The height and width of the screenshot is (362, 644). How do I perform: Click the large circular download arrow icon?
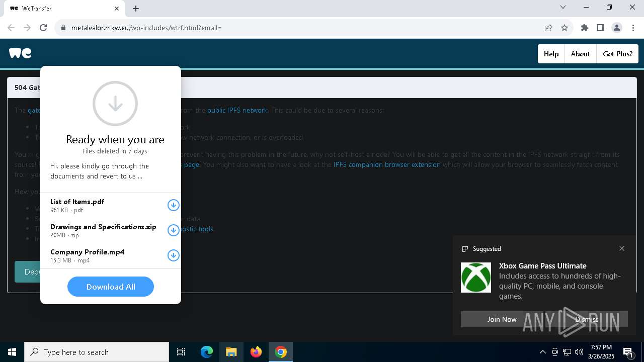pos(115,104)
